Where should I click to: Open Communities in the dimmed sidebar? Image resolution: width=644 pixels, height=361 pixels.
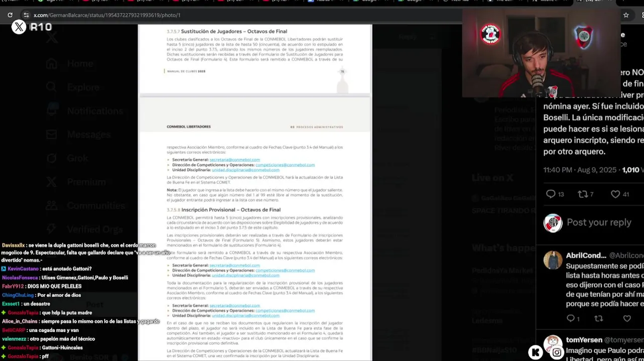coord(85,206)
